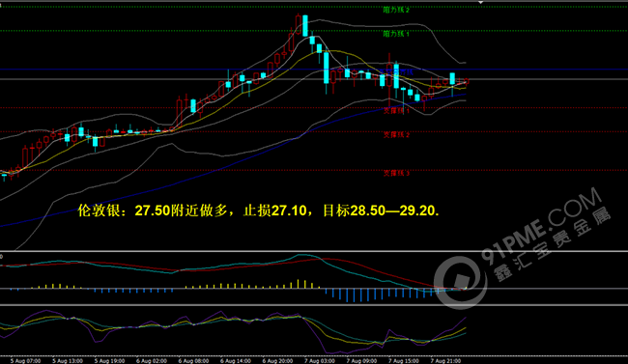Click the 7 Aug 21:00 time label
628x364 pixels.
(x=445, y=361)
